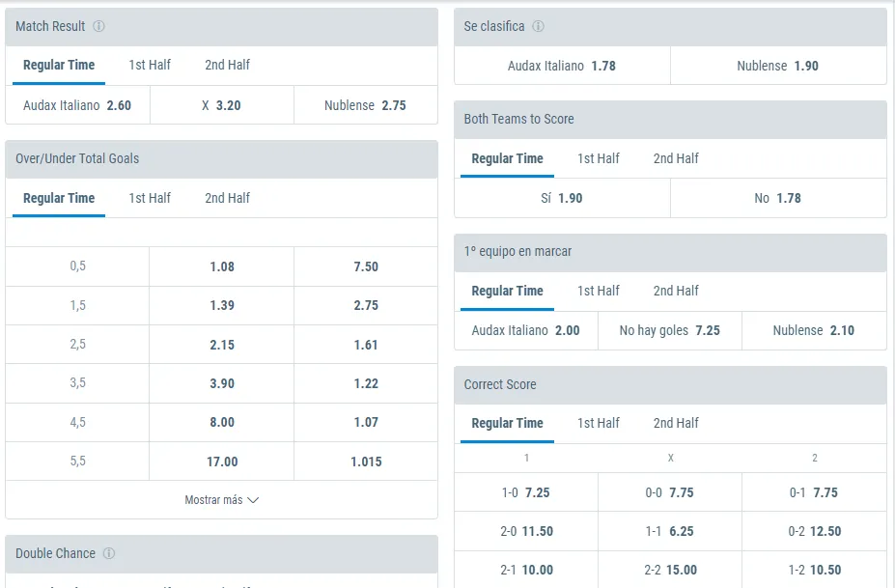Bet on correct score 1-1 at 6.25
Viewport: 895px width, 588px height.
coord(670,531)
